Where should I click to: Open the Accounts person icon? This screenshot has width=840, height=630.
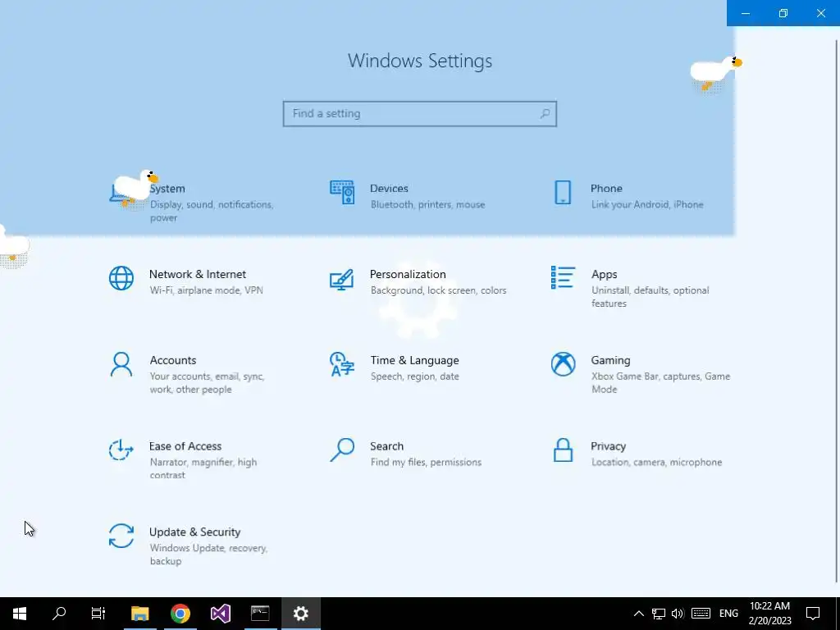121,364
